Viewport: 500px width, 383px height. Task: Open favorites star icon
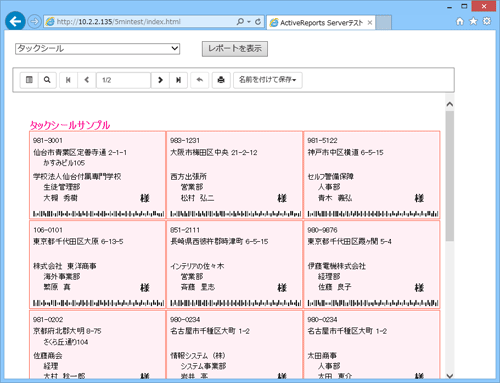point(473,22)
